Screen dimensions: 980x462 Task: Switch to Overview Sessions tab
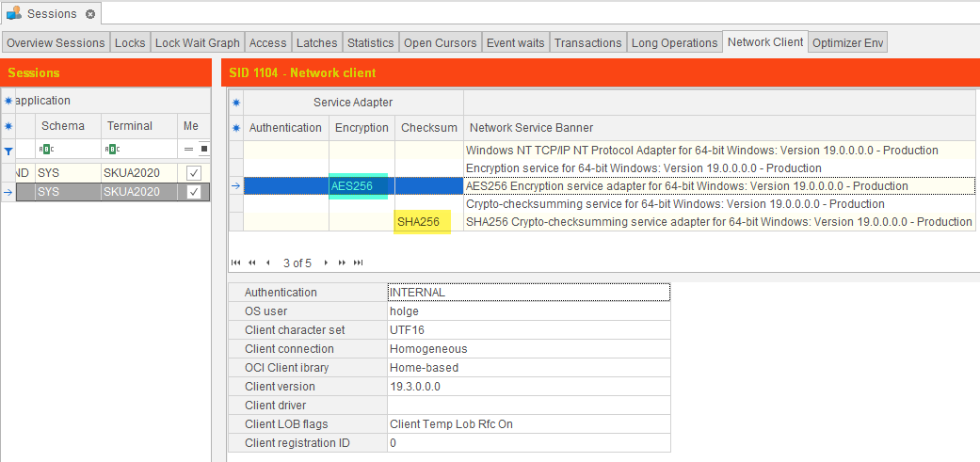(56, 43)
